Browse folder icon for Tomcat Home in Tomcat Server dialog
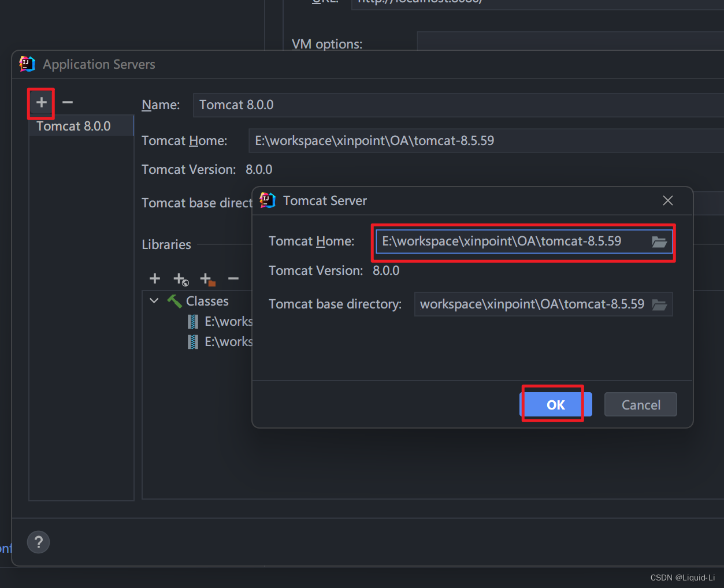724x588 pixels. click(x=659, y=241)
